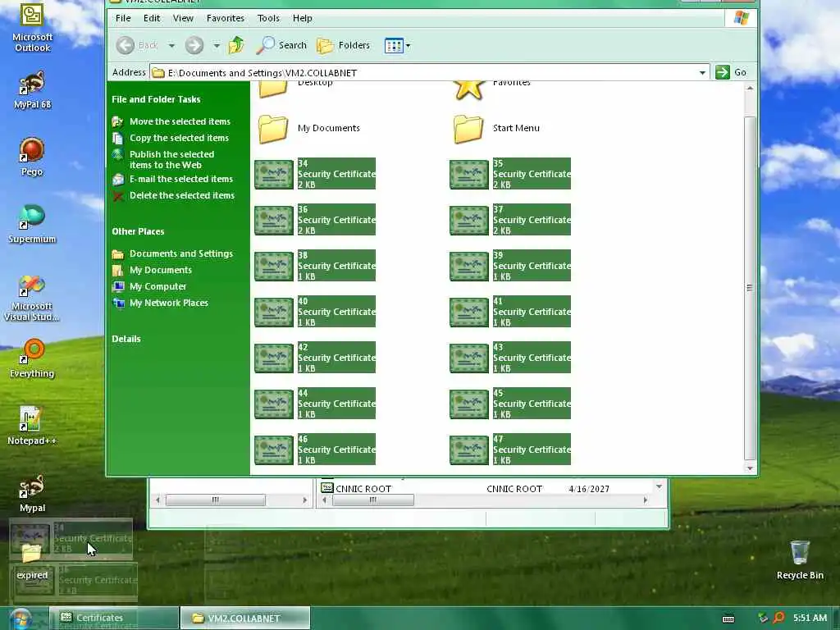Screen dimensions: 840x630
Task: Select certificate file 35
Action: point(510,174)
